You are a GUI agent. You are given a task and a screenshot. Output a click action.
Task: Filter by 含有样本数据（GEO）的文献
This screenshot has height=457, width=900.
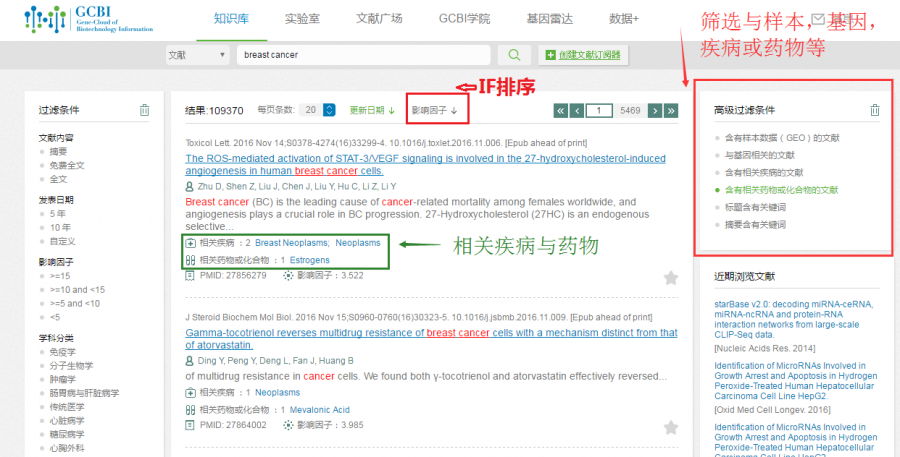click(782, 138)
